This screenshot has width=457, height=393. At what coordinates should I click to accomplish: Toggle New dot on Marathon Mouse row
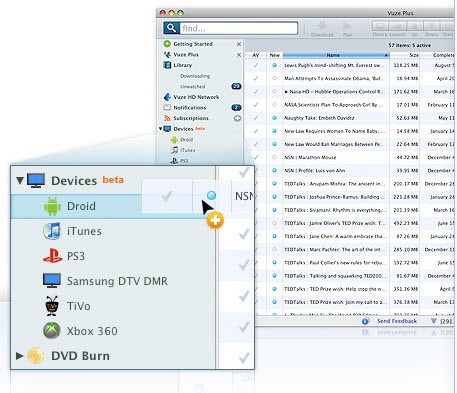click(x=274, y=157)
